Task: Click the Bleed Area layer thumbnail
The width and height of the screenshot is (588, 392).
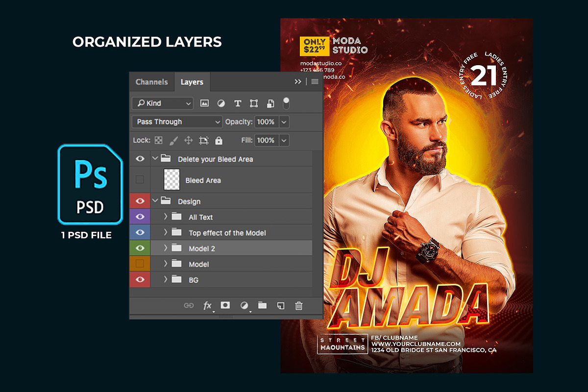Action: click(171, 180)
